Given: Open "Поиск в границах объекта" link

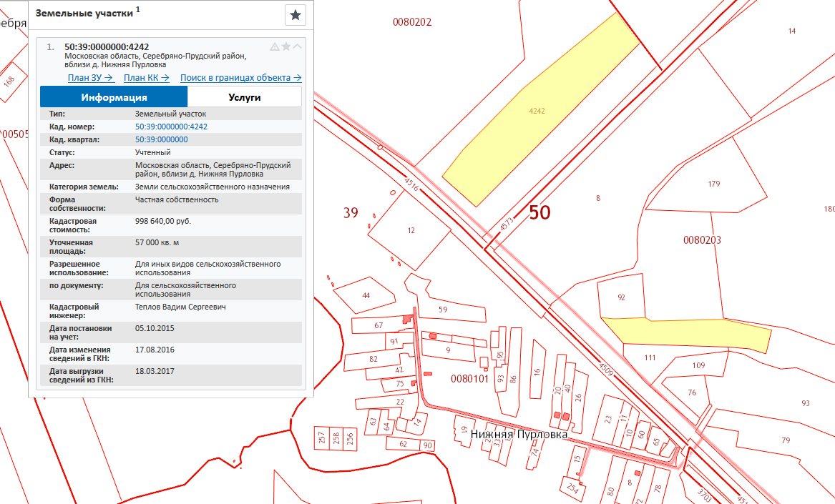Looking at the screenshot, I should click(x=240, y=78).
